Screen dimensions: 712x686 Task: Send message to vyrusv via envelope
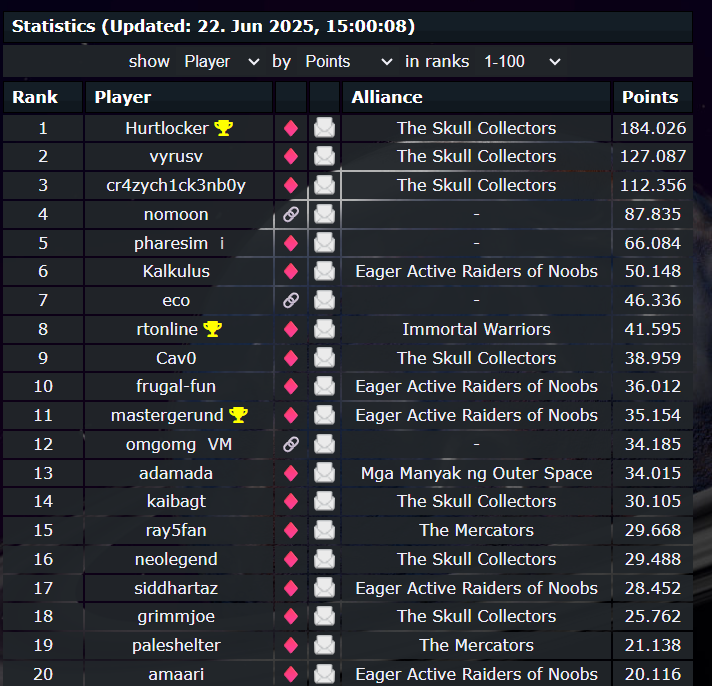click(324, 157)
